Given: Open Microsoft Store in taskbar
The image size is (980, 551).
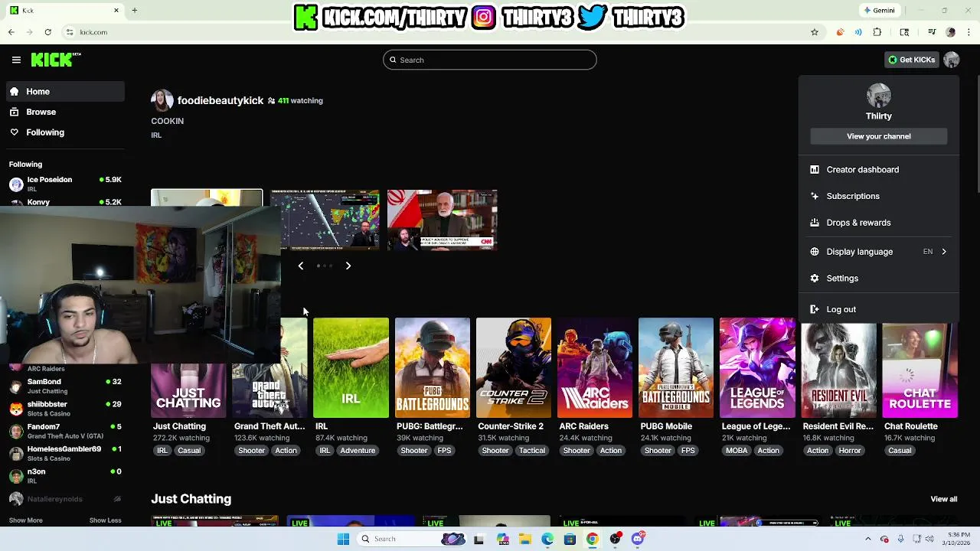Looking at the screenshot, I should coord(570,539).
